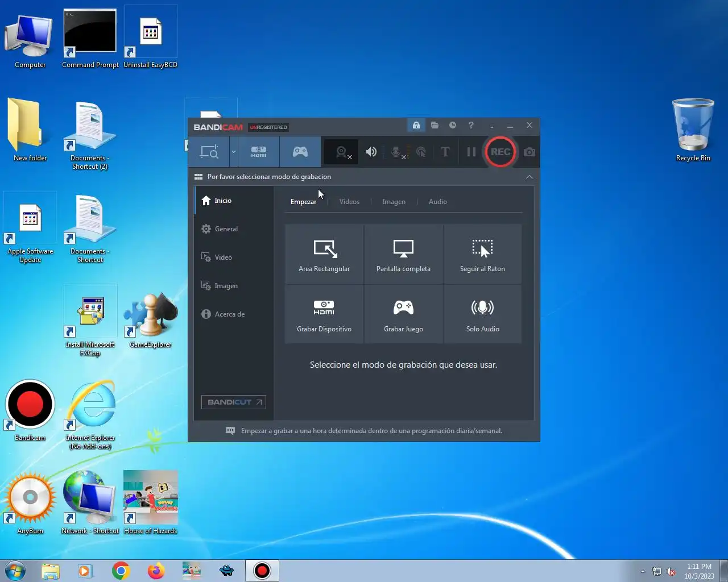Toggle the webcam overlay icon
The image size is (728, 582).
pos(342,152)
